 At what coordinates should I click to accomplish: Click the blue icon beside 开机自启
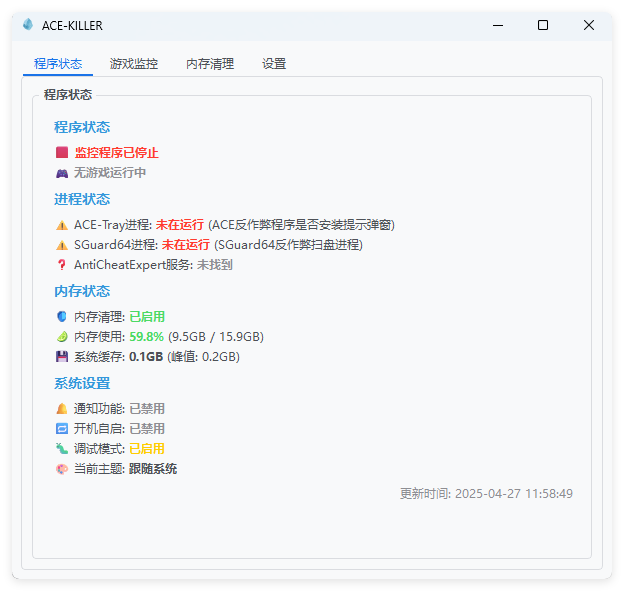pyautogui.click(x=62, y=429)
